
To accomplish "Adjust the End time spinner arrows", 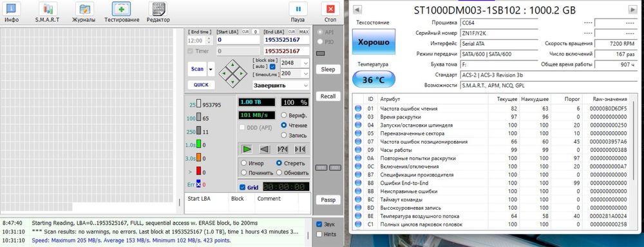I will tap(209, 41).
